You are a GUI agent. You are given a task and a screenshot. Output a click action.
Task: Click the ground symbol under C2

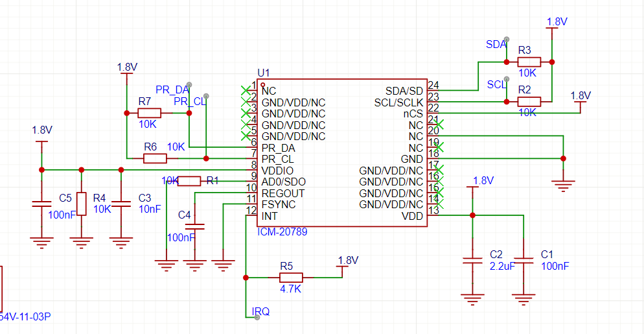click(x=472, y=300)
